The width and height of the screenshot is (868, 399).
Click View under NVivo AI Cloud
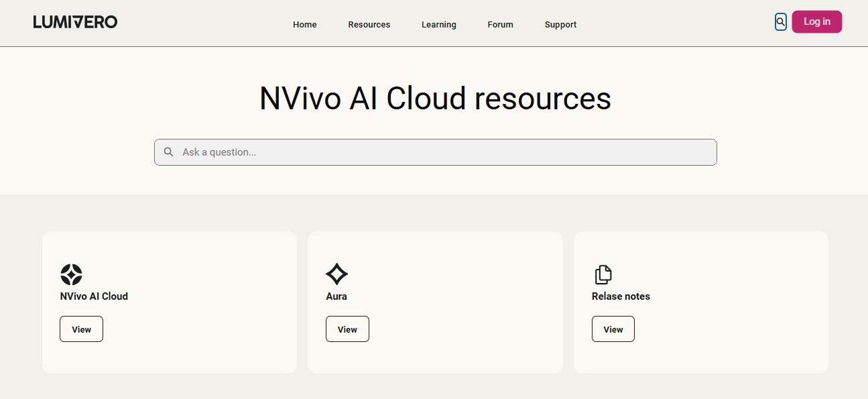(x=81, y=329)
